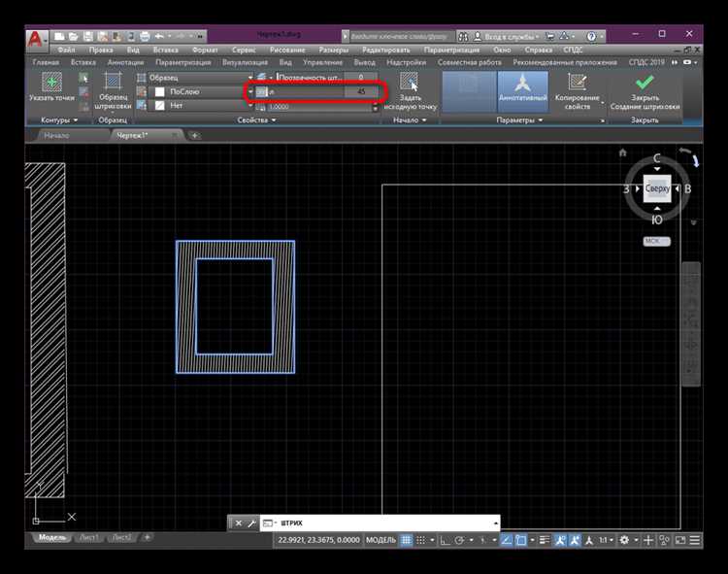Click the hatch angle slider in Свойства
The image size is (728, 574).
tap(306, 92)
